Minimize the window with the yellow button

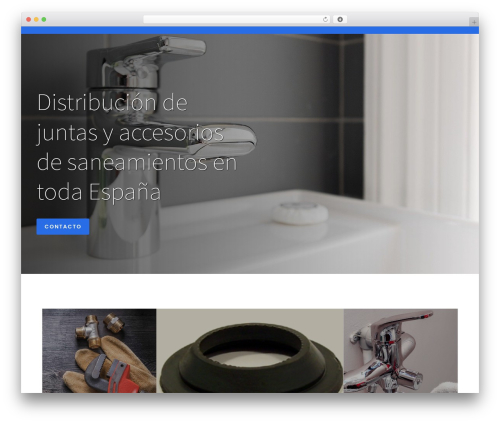[x=36, y=20]
